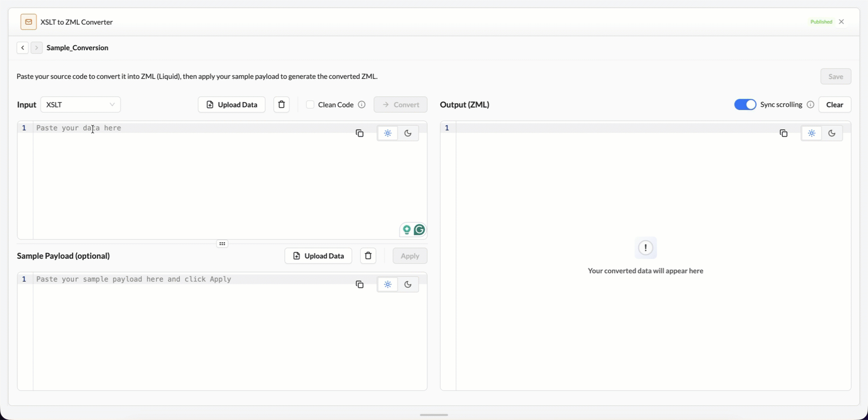Screen dimensions: 868x420
Task: Turn off the Sync scrolling toggle
Action: [745, 104]
